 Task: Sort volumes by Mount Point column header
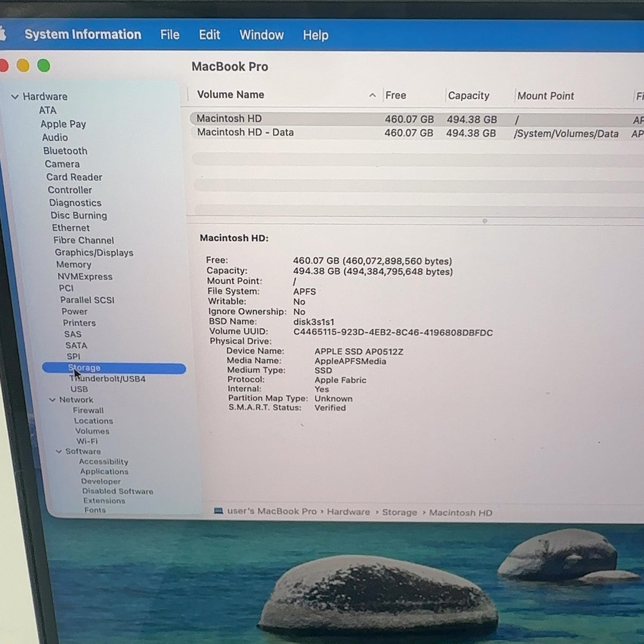(546, 96)
